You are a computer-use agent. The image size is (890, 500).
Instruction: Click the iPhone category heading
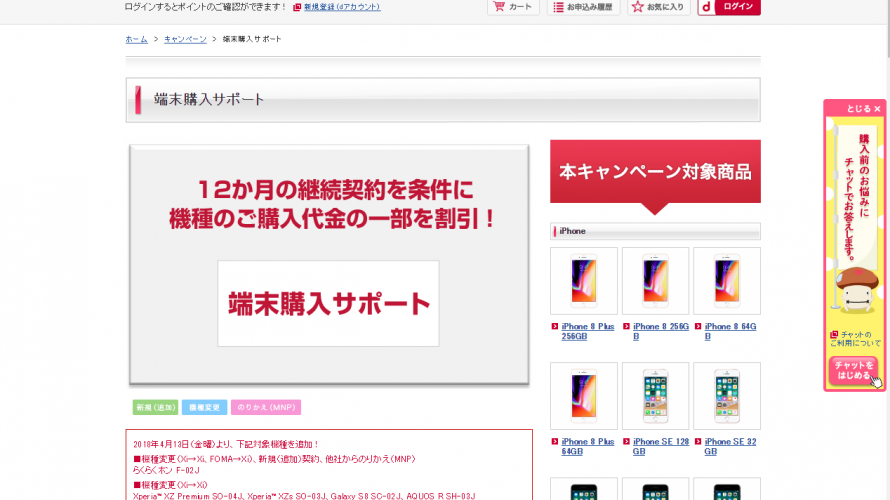[655, 231]
